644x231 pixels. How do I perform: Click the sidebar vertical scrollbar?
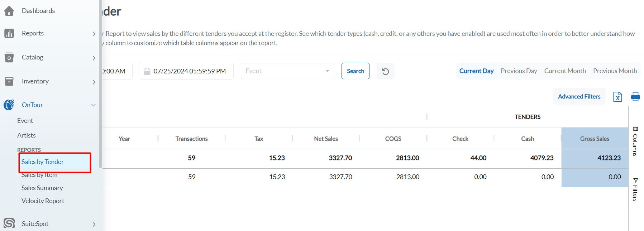pyautogui.click(x=100, y=84)
